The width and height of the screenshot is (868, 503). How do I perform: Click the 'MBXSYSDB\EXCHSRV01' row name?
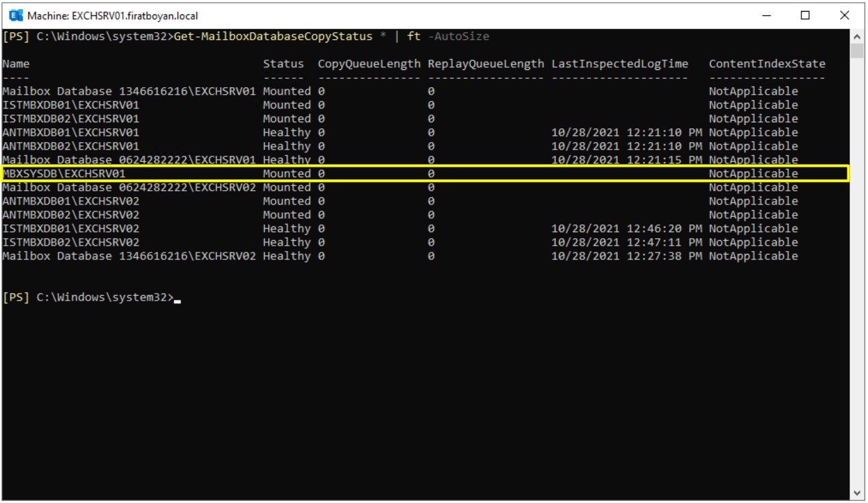(x=64, y=174)
